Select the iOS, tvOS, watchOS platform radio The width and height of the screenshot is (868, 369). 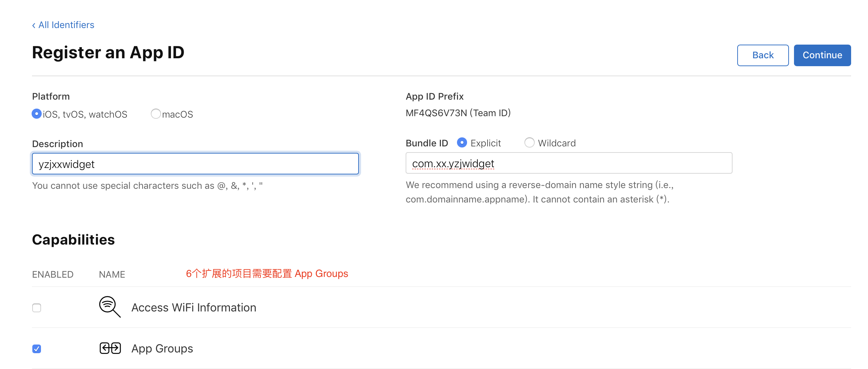pyautogui.click(x=37, y=114)
